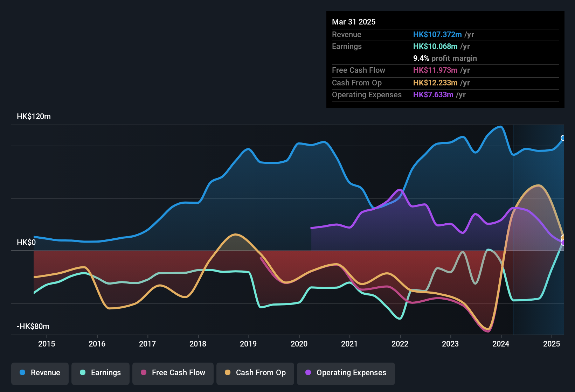The height and width of the screenshot is (392, 575).
Task: Click the Mar 31 2025 tooltip date
Action: pos(354,22)
